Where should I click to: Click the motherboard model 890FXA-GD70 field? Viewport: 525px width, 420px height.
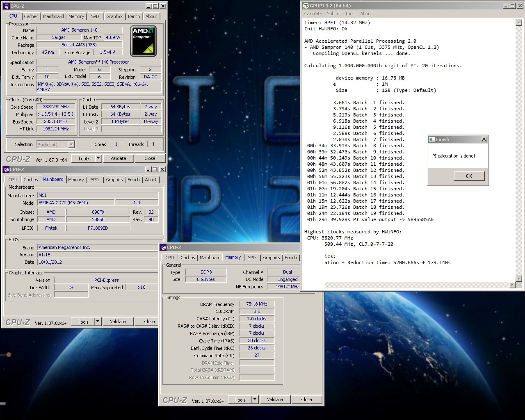point(75,203)
